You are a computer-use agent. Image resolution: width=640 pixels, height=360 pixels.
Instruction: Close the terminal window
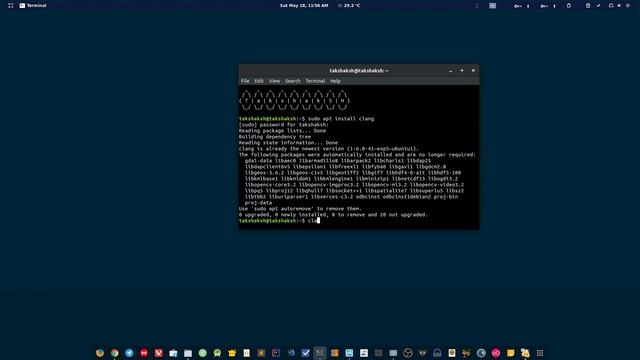473,71
